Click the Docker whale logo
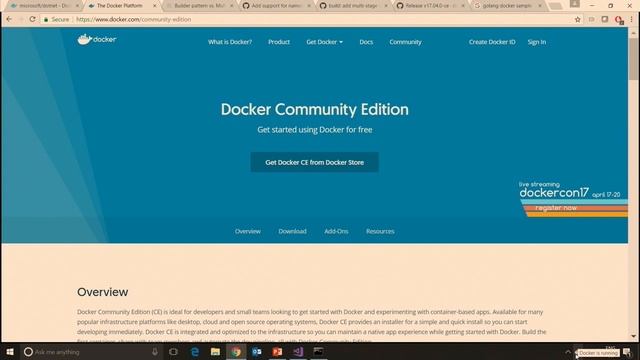This screenshot has height=360, width=640. click(97, 39)
